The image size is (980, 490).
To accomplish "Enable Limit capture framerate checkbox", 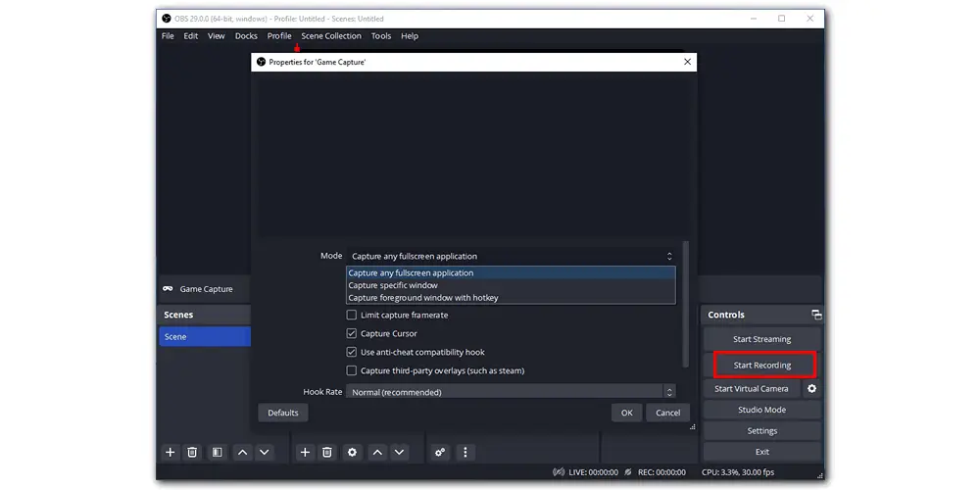I will click(x=351, y=315).
